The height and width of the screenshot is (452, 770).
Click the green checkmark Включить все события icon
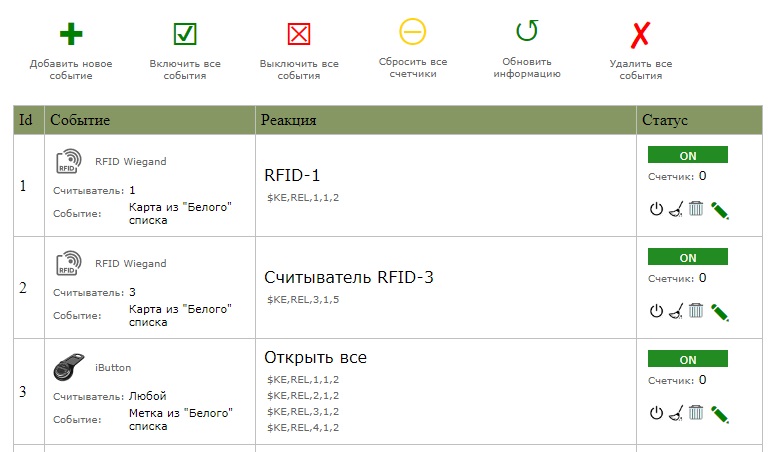(x=185, y=34)
